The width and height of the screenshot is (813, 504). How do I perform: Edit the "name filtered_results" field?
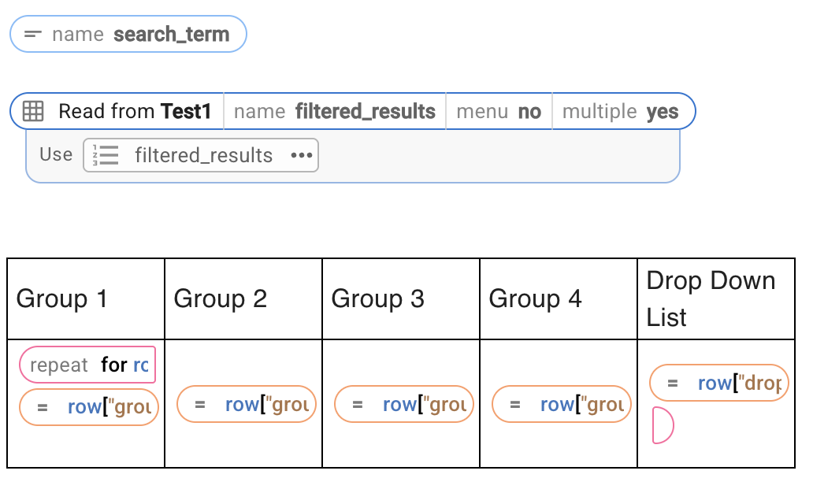click(x=335, y=112)
